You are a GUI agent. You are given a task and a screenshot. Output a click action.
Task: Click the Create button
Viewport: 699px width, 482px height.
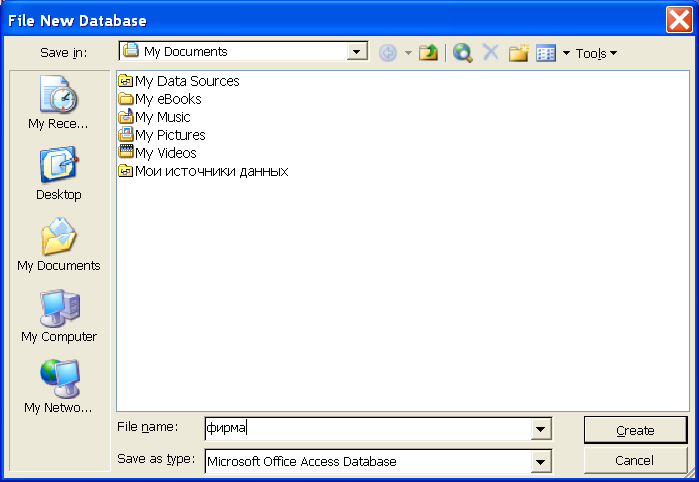tap(635, 430)
